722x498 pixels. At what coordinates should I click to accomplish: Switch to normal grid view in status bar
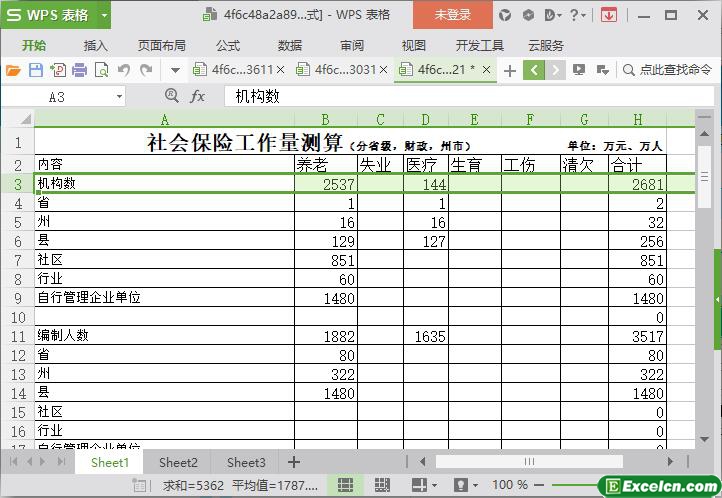point(345,485)
